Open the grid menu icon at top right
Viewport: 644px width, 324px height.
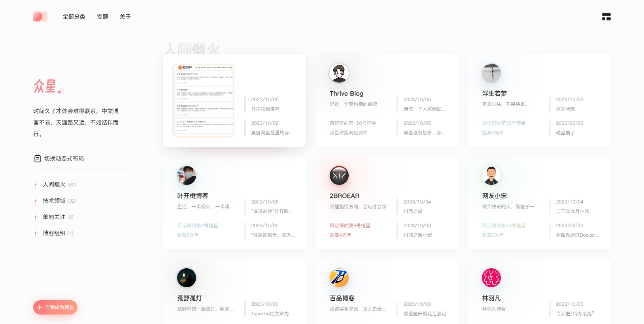606,17
